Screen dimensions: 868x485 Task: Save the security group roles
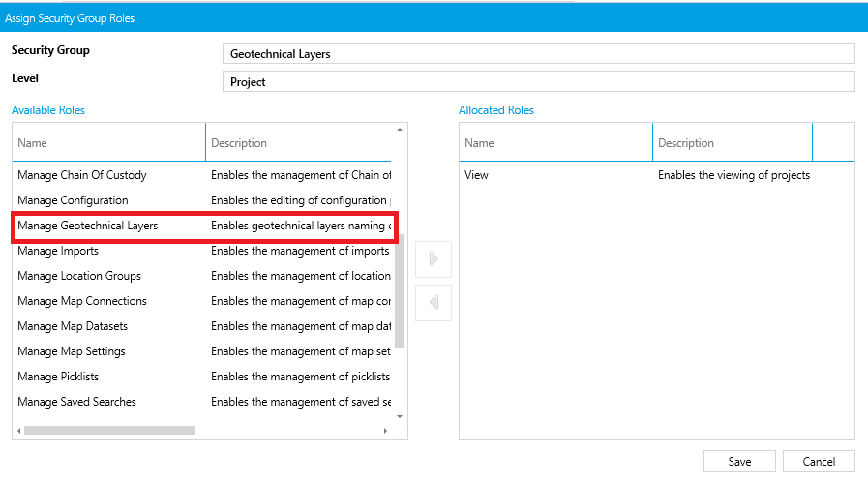click(739, 462)
